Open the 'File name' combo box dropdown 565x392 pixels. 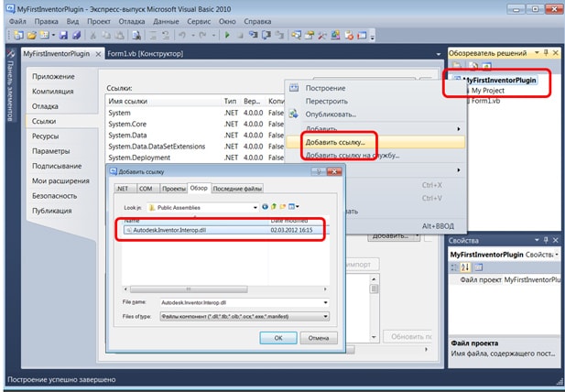click(x=324, y=301)
